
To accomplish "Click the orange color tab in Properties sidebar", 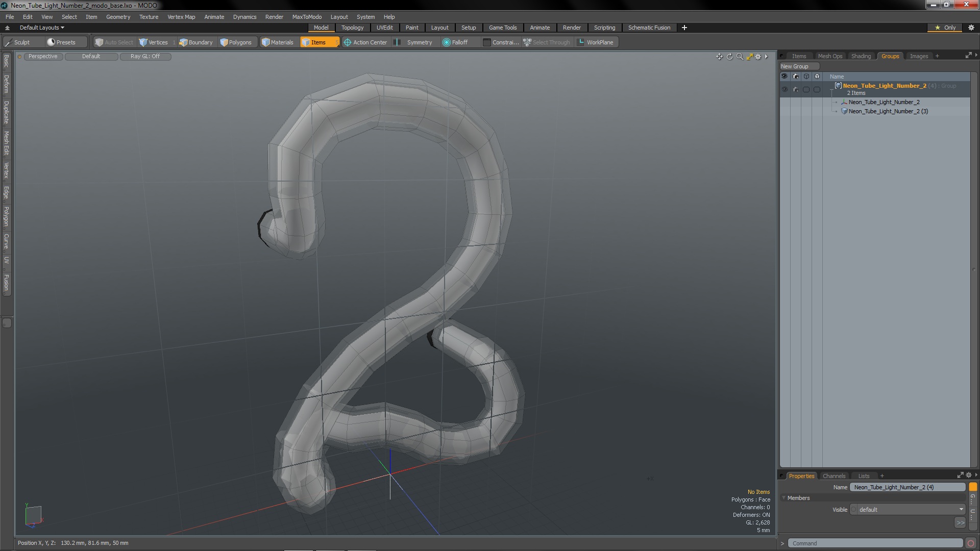I will pyautogui.click(x=973, y=487).
